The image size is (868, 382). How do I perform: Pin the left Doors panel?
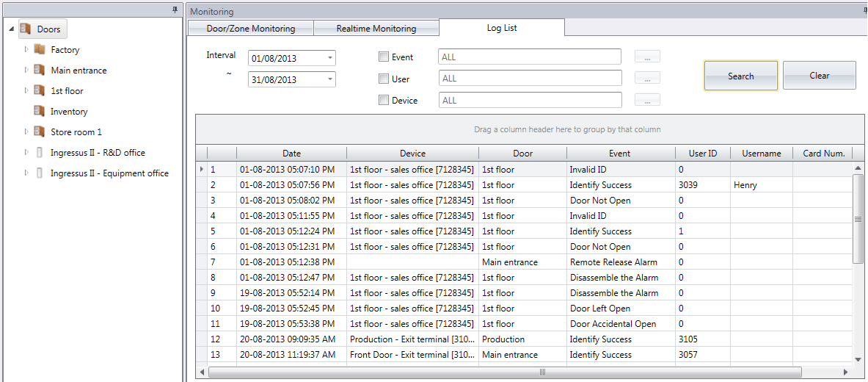coord(175,10)
